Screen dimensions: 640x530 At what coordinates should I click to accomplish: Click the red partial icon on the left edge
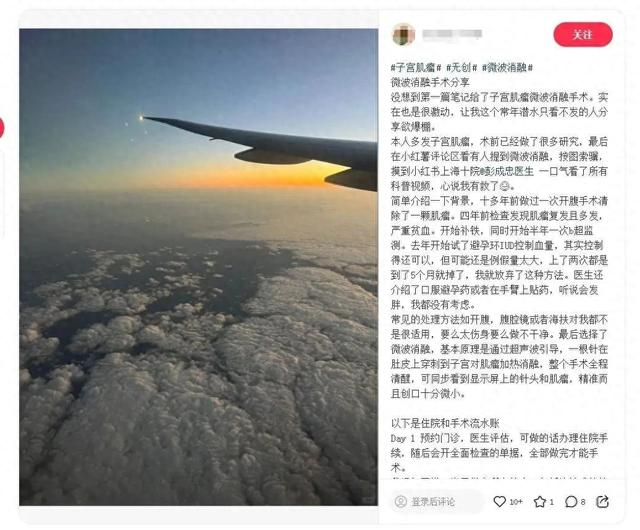pos(1,128)
